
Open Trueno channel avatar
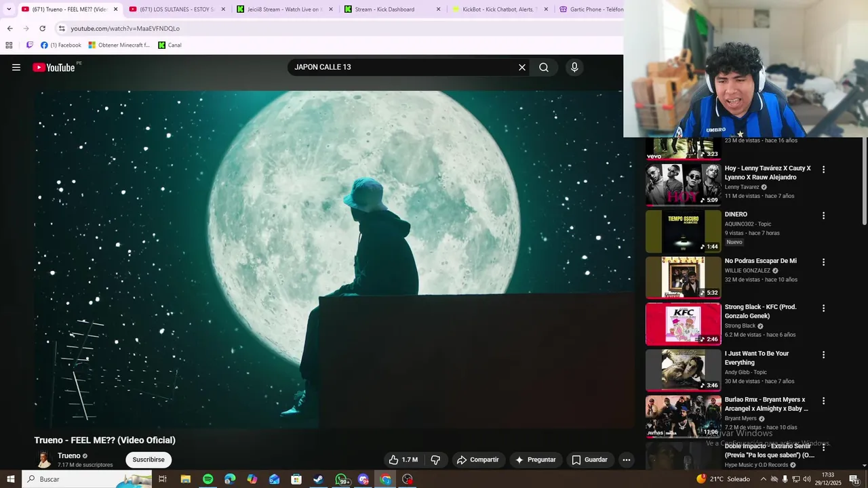coord(44,460)
